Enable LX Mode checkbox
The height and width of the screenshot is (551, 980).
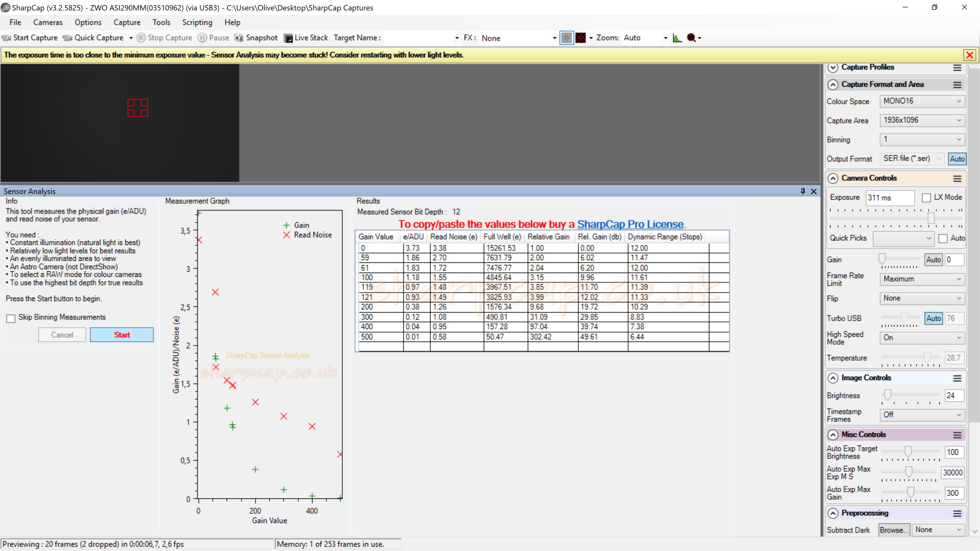926,197
